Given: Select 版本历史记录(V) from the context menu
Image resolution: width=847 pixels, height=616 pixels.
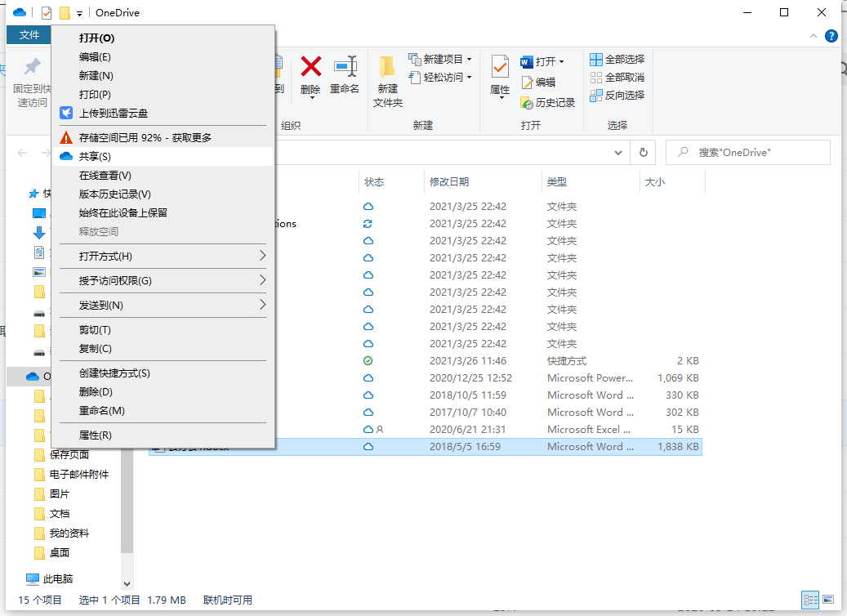Looking at the screenshot, I should [x=114, y=194].
